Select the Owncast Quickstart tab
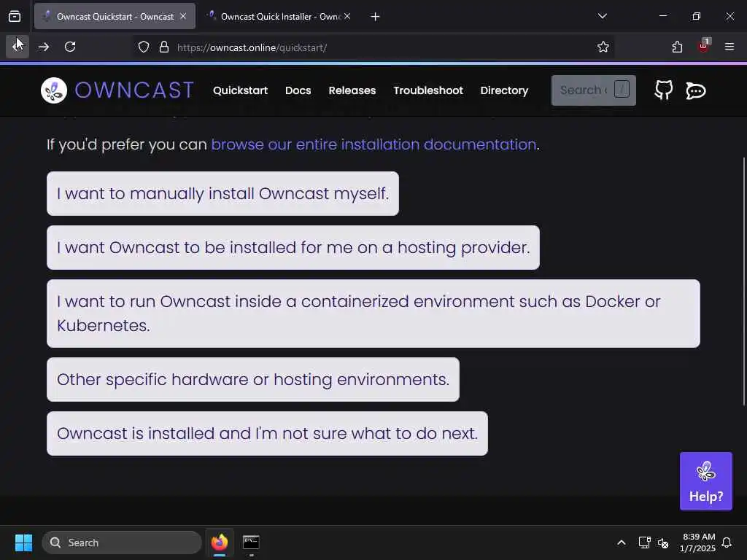This screenshot has height=560, width=747. [115, 16]
